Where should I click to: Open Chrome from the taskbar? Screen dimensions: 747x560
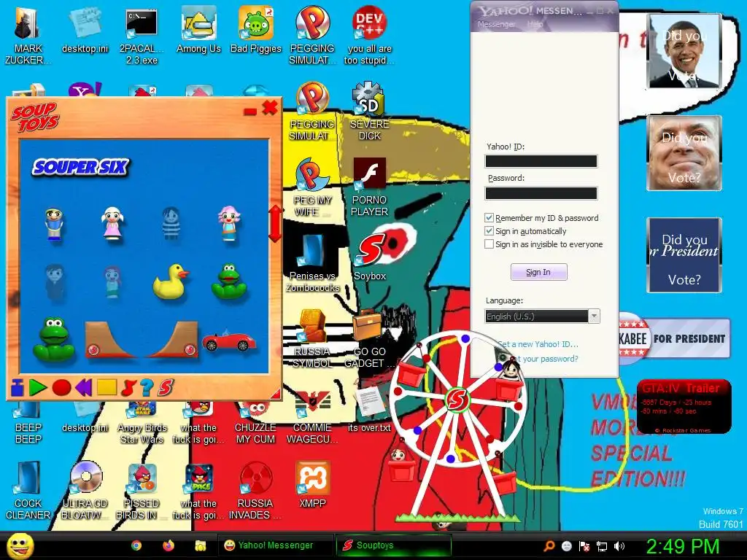[x=136, y=545]
